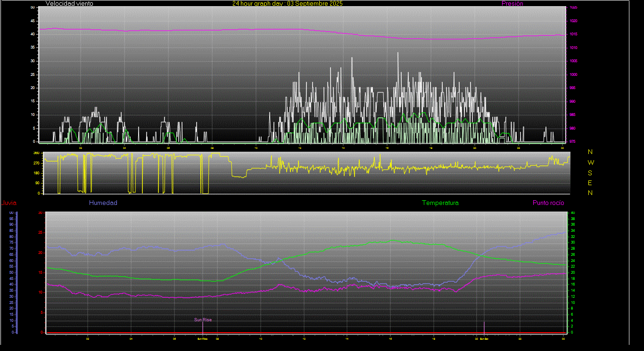
Task: Click the 'S' wind direction letter
Action: (590, 173)
